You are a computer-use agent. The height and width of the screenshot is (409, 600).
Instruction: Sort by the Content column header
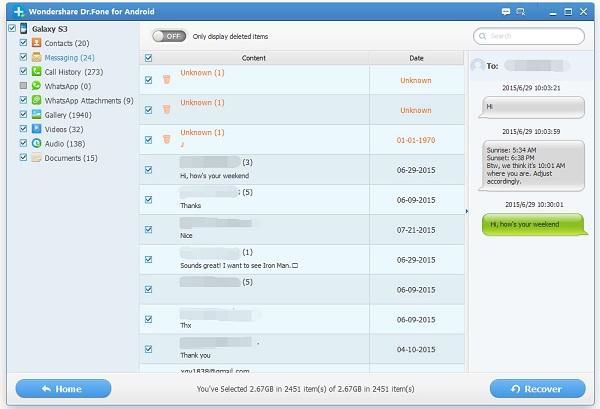coord(254,58)
